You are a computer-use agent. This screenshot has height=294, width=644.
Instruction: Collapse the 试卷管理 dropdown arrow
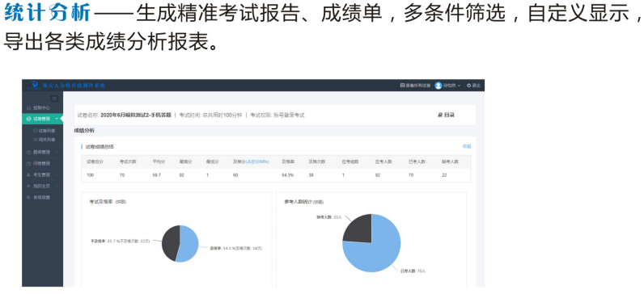pos(57,119)
